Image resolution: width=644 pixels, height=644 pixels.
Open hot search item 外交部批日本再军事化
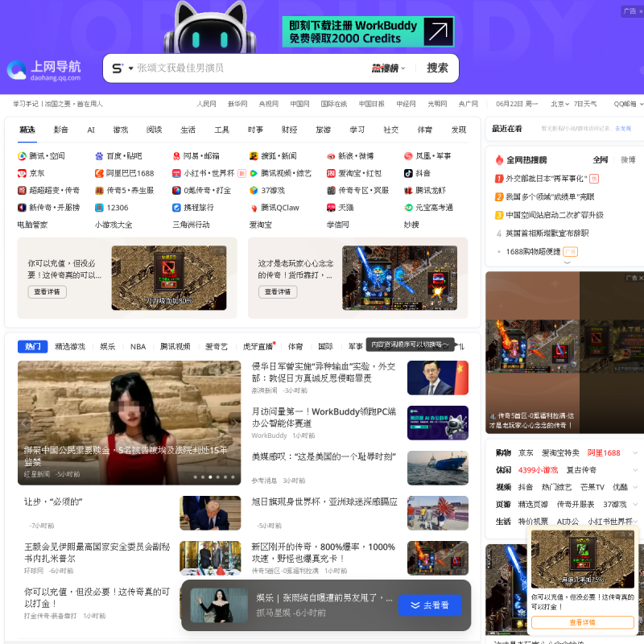pos(547,179)
